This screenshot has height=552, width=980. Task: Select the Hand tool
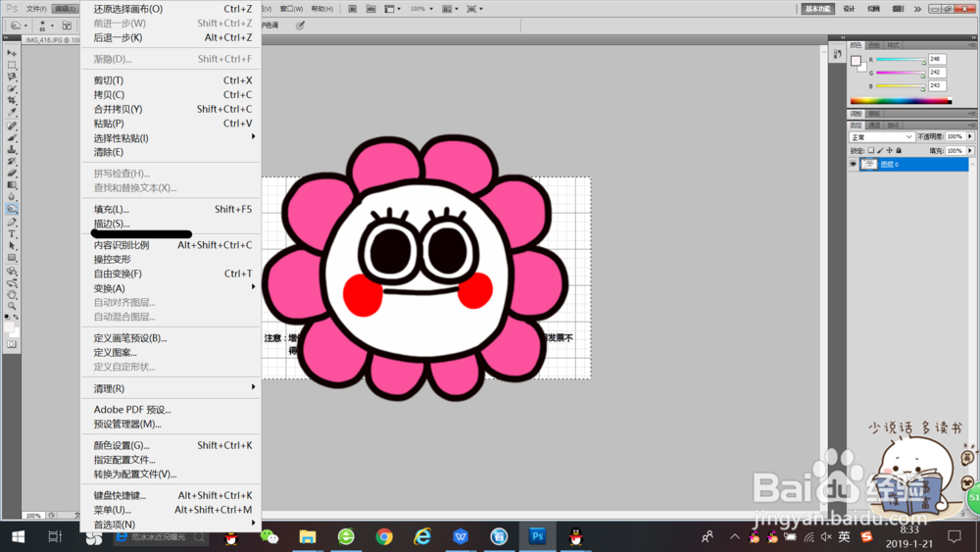point(12,294)
